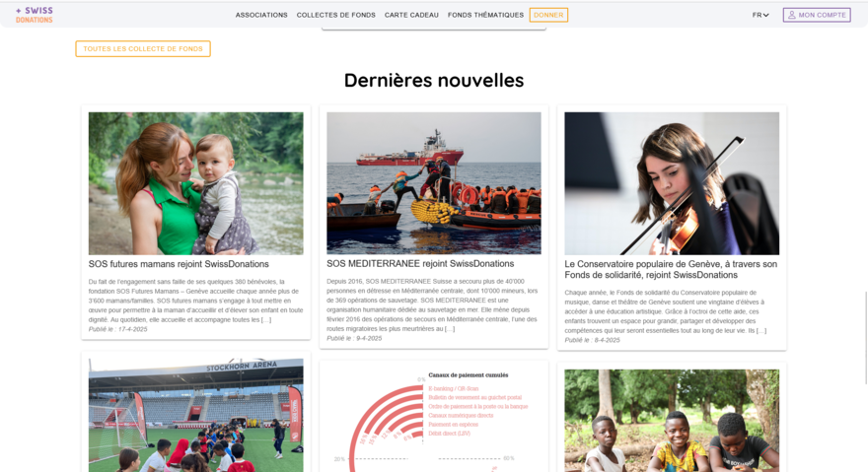Click the SwissDonations logo
Image resolution: width=868 pixels, height=472 pixels.
tap(35, 15)
